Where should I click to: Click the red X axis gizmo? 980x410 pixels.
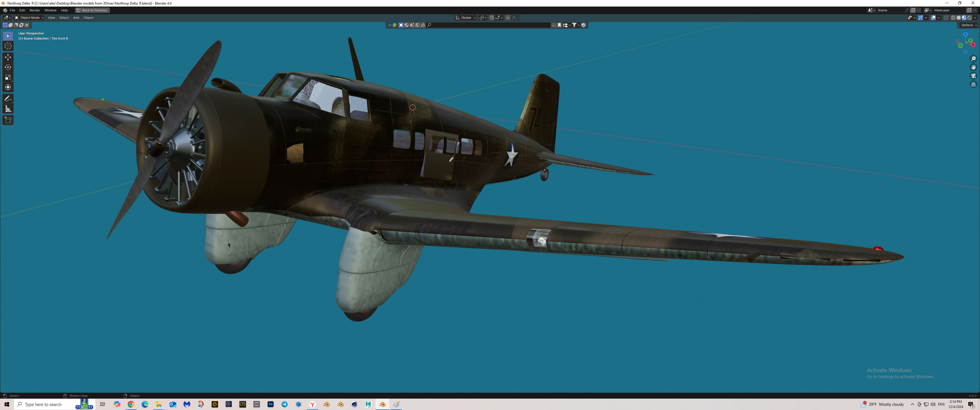coord(973,45)
